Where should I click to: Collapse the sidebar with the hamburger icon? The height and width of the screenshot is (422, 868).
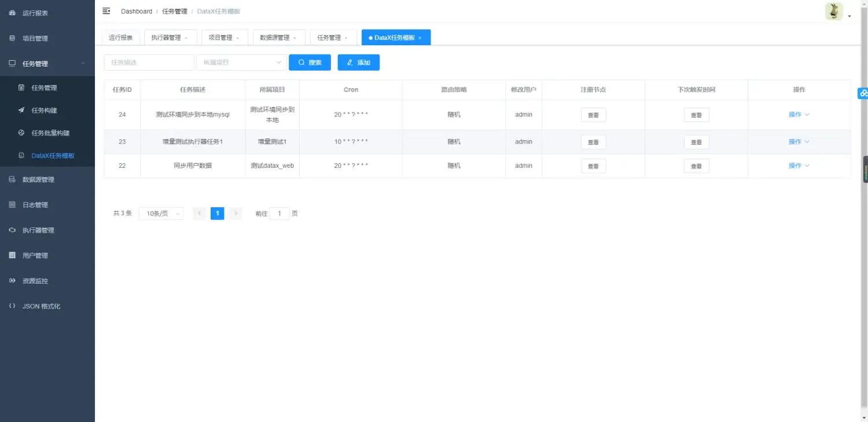pyautogui.click(x=106, y=10)
